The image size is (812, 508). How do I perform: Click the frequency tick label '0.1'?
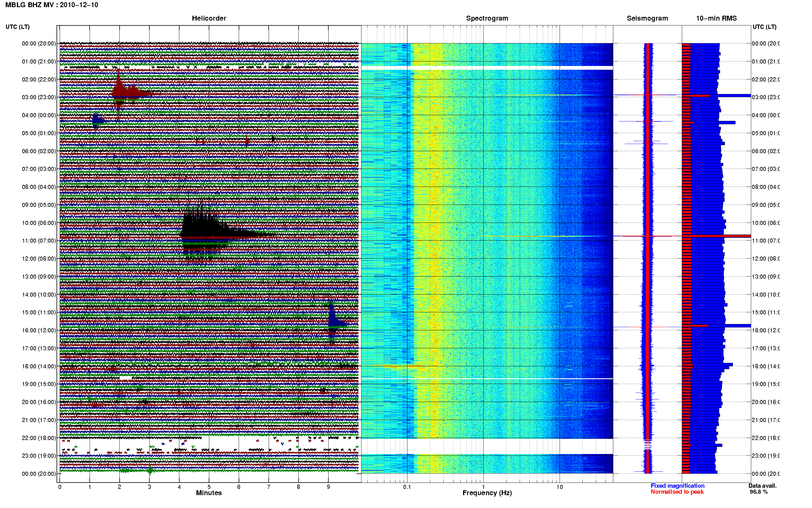pyautogui.click(x=407, y=487)
